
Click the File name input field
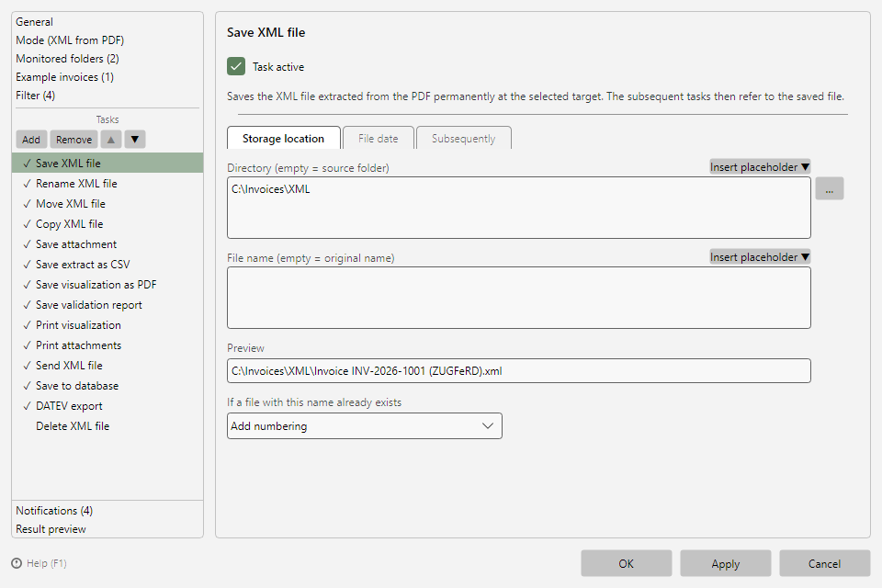(518, 298)
